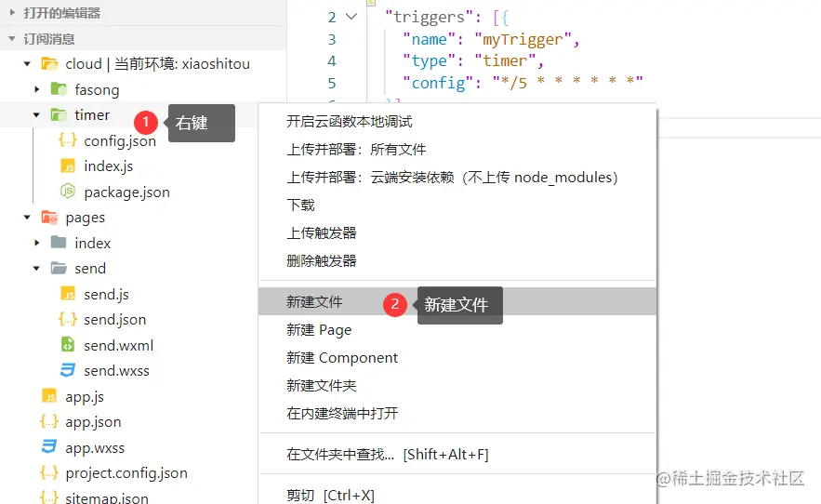Choose 开启云函数本地调试 from context menu
Viewport: 821px width, 504px height.
click(x=457, y=122)
